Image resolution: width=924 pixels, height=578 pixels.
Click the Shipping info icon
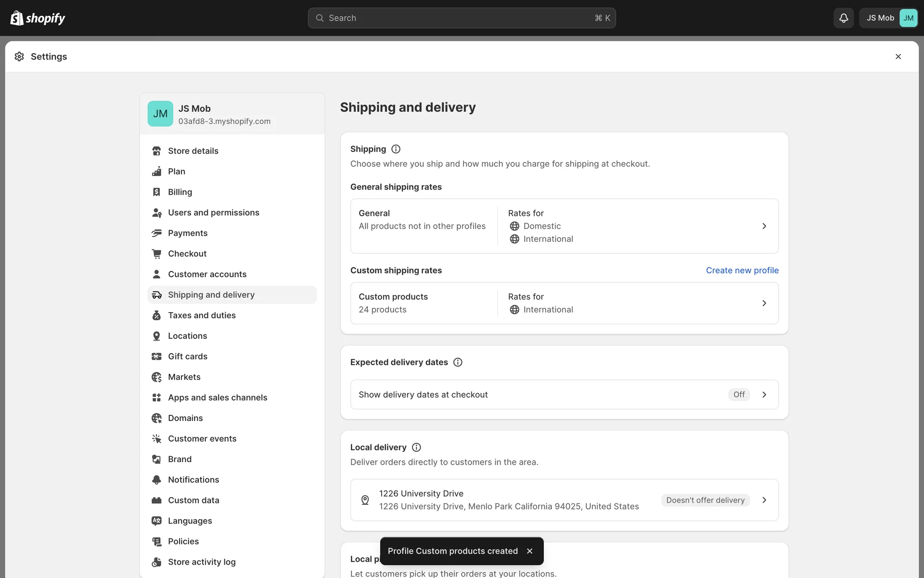396,149
